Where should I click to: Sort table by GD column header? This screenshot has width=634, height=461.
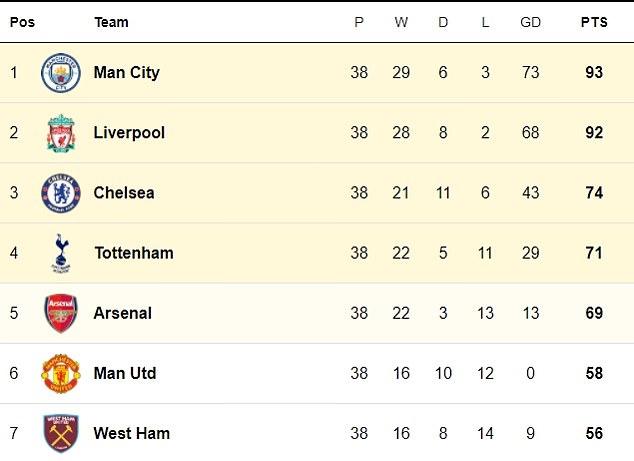(530, 22)
